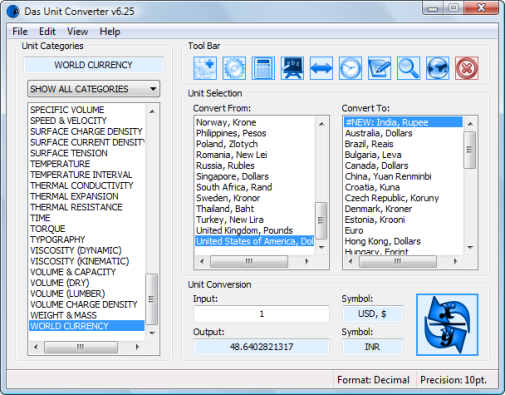Choose #NEW: India, Rupee in Convert To
505x395 pixels.
pos(403,122)
